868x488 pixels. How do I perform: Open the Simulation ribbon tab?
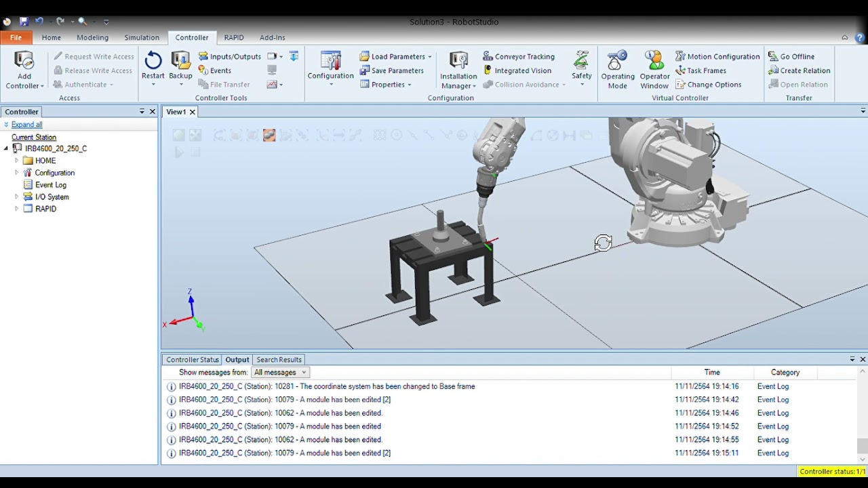[x=142, y=37]
